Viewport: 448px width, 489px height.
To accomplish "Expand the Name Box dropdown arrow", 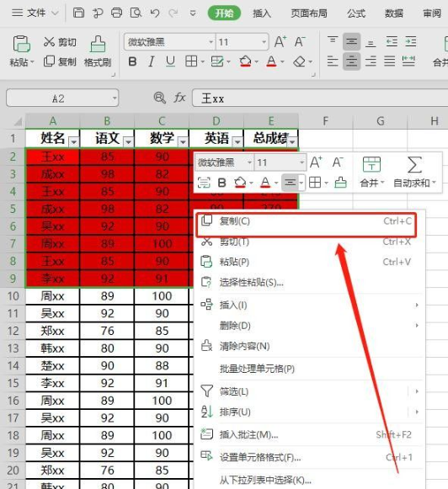I will [115, 98].
